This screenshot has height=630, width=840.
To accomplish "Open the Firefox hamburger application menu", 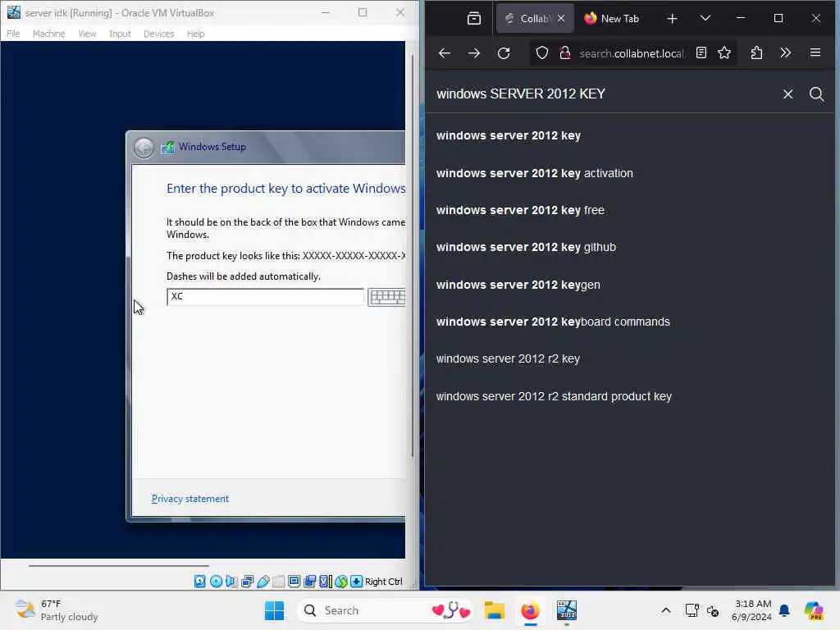I will coord(815,52).
